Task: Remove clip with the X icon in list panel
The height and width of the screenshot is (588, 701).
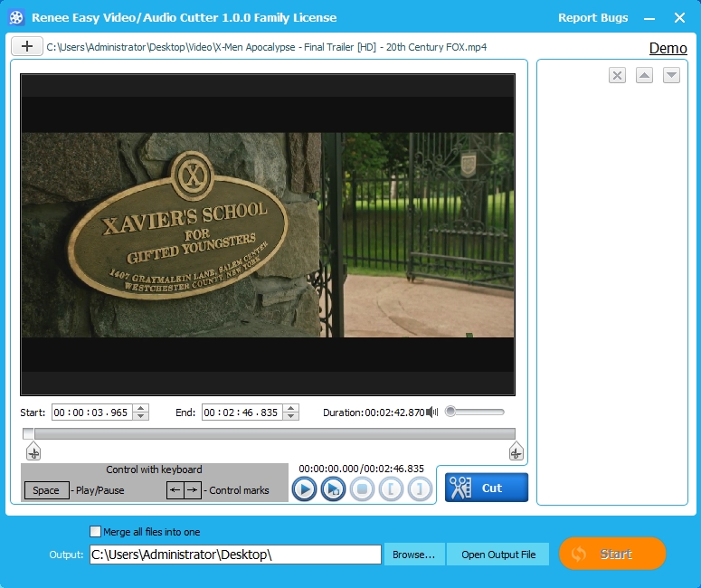Action: pos(617,76)
